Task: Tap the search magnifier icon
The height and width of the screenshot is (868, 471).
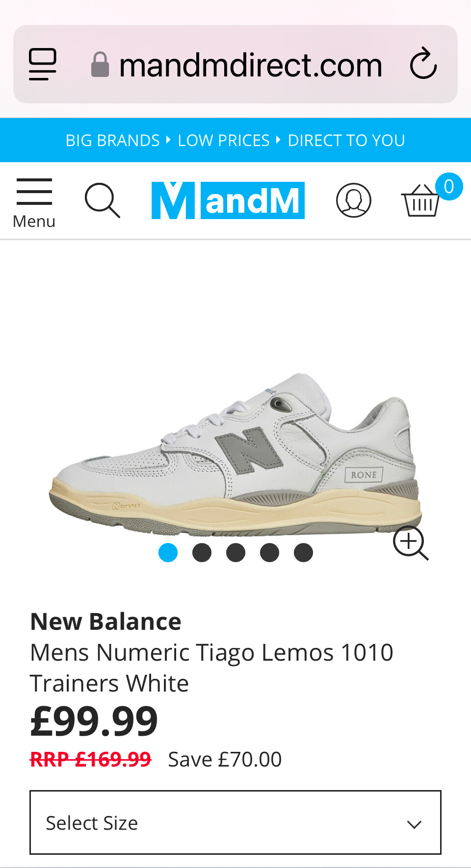Action: pos(102,200)
